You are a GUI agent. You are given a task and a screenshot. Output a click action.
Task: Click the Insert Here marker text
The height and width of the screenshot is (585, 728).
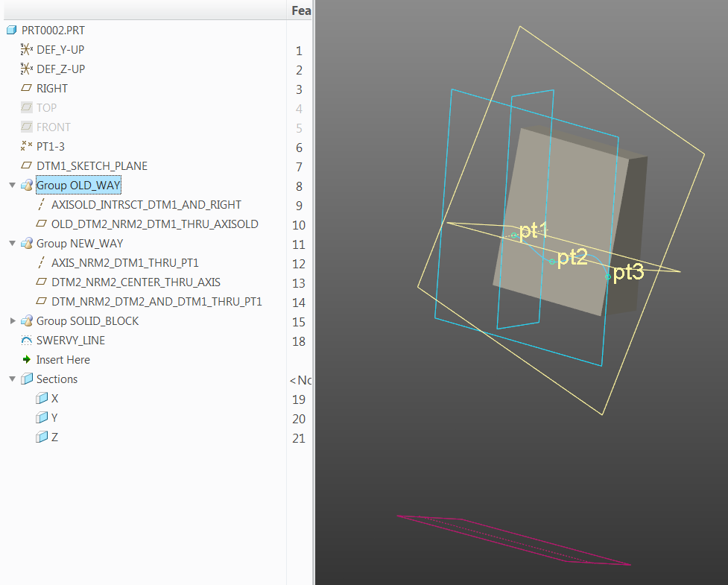(63, 360)
